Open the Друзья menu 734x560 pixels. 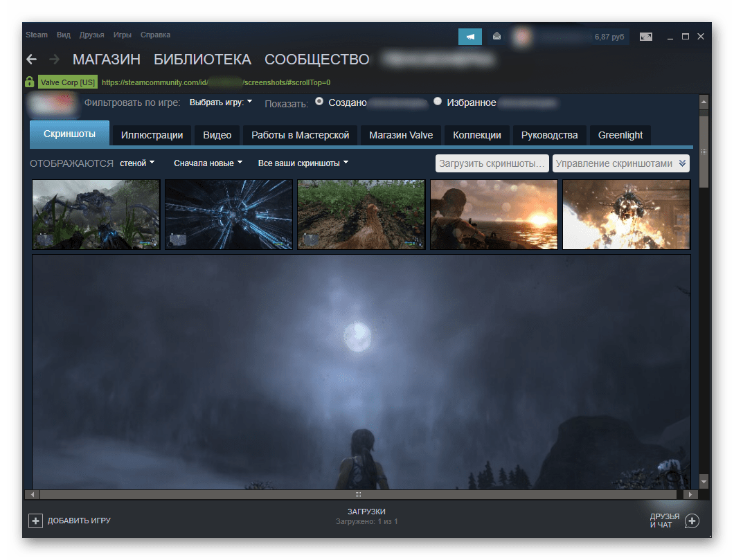pyautogui.click(x=91, y=35)
